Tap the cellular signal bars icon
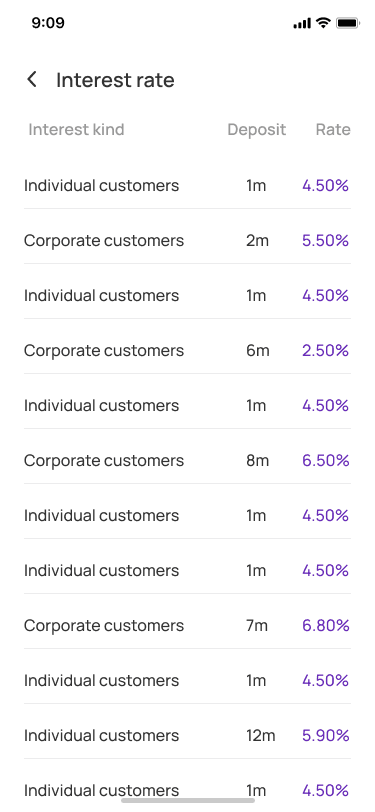Viewport: 375px width, 812px height. (302, 23)
